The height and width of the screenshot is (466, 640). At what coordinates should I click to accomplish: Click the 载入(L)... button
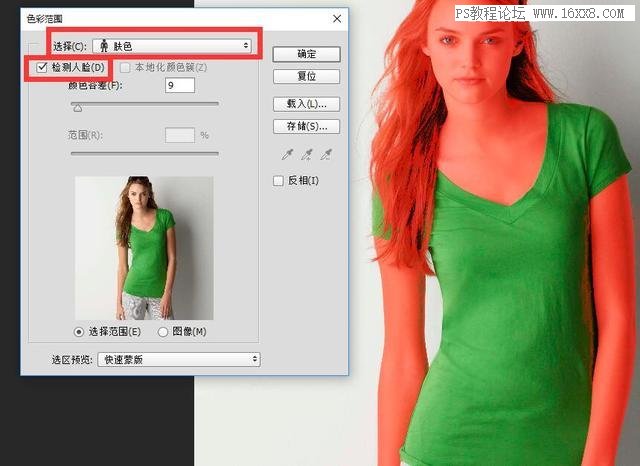click(x=307, y=104)
